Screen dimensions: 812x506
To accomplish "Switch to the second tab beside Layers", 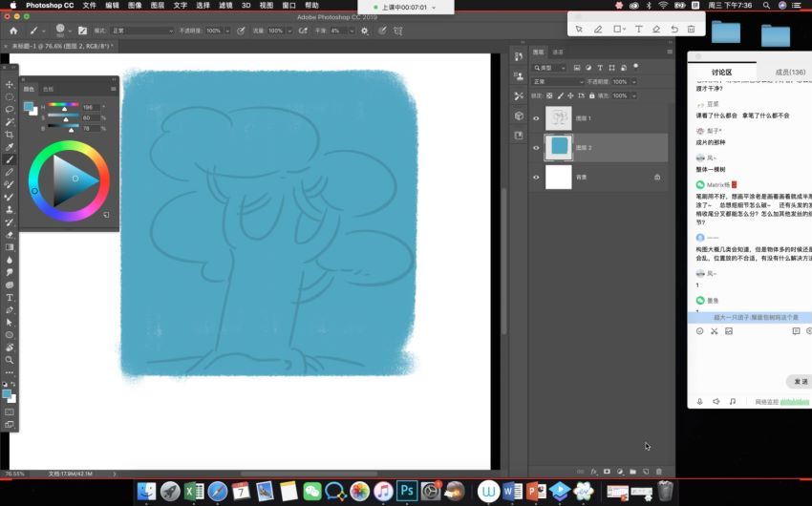I will tap(558, 52).
